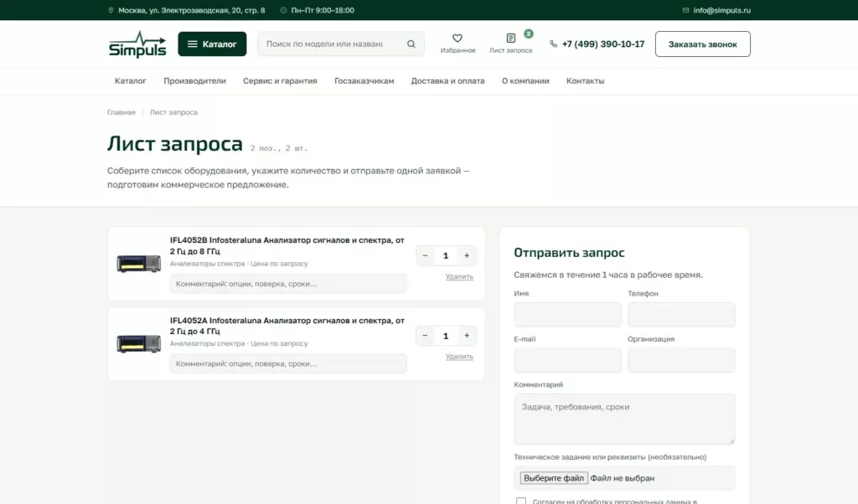Focus the comment field for IFL4052A

[288, 363]
